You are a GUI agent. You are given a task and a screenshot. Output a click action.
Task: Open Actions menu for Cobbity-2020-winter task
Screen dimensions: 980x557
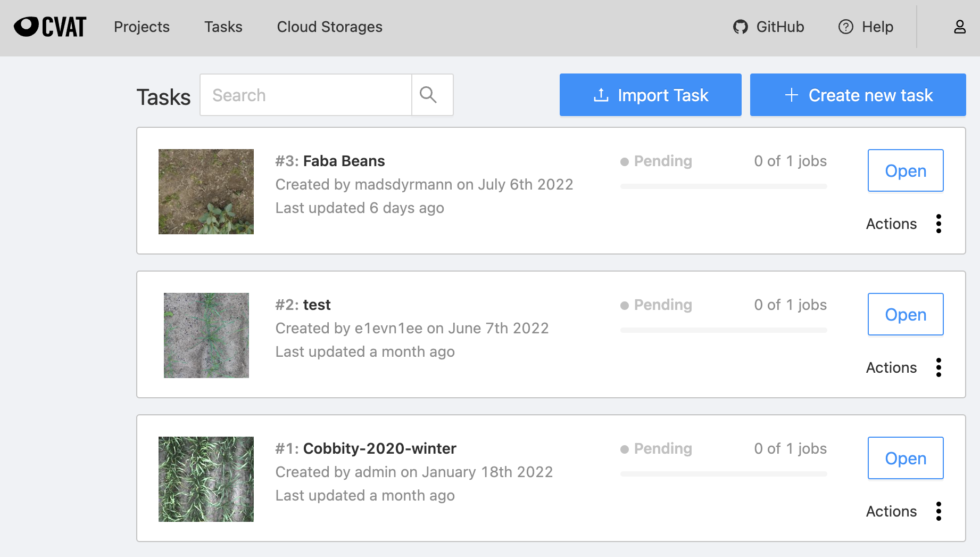[939, 511]
